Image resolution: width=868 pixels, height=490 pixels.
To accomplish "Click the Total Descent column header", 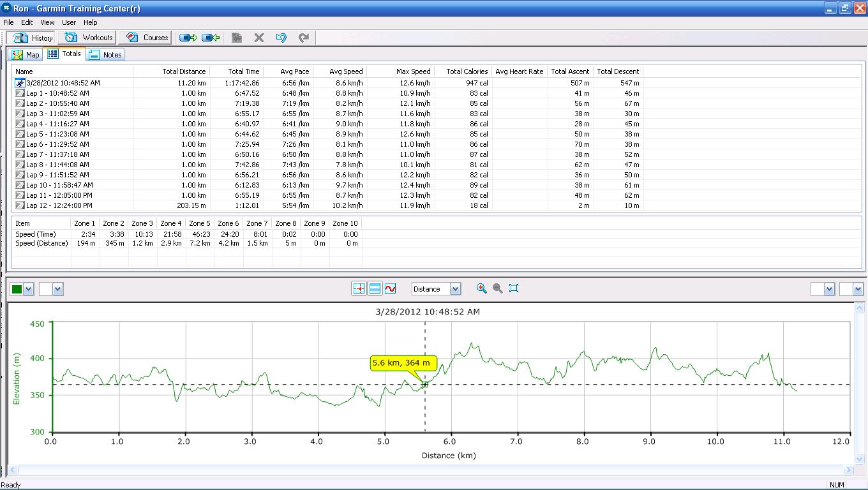I will point(618,71).
